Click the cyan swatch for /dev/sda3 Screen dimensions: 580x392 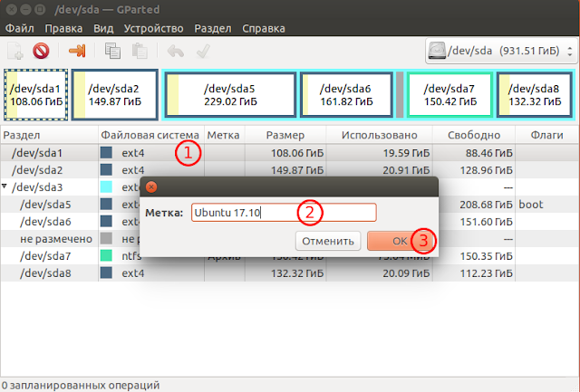(106, 187)
